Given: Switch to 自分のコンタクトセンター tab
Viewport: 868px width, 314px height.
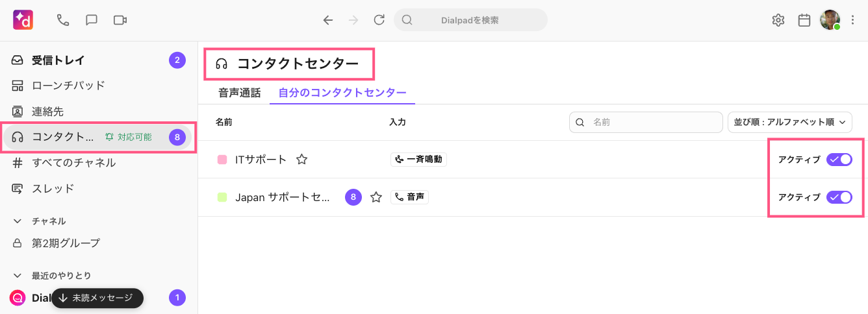Looking at the screenshot, I should point(342,93).
